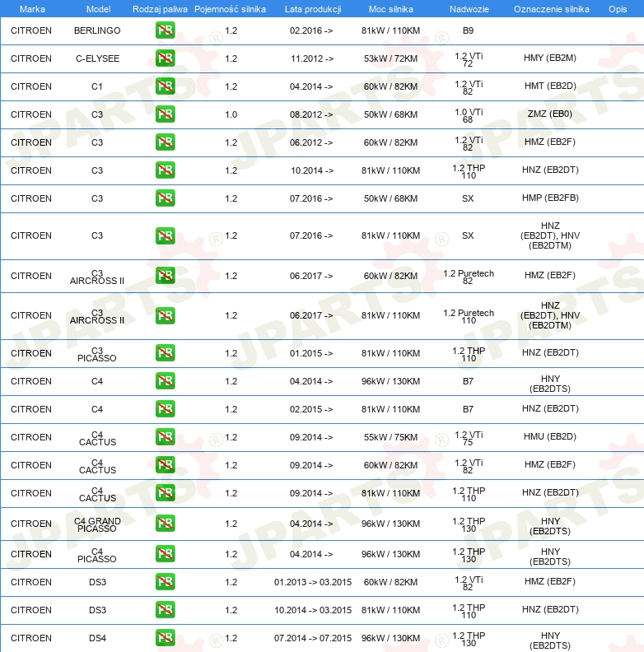Click the Marka column header

(31, 8)
